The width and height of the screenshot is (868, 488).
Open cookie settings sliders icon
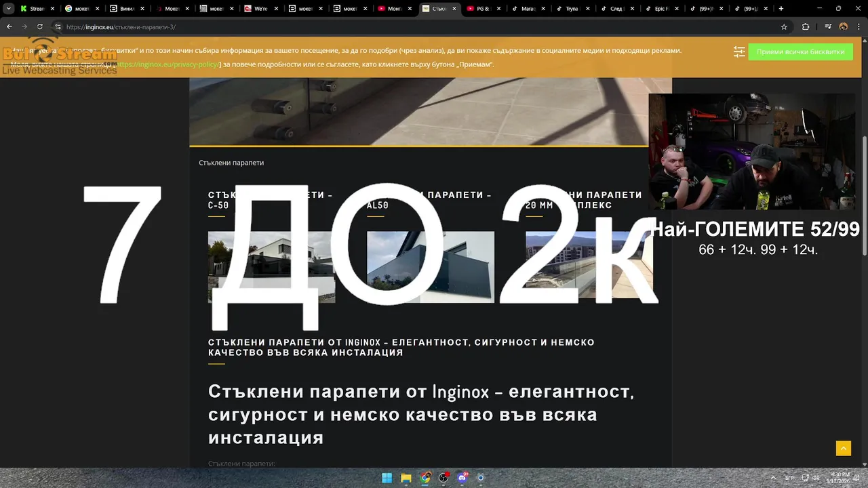point(739,52)
